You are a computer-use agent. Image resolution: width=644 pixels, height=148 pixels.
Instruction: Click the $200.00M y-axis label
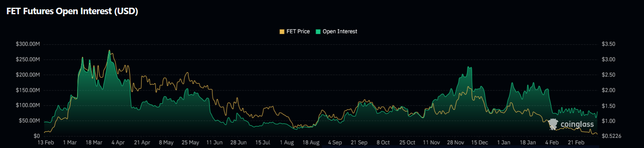28,75
